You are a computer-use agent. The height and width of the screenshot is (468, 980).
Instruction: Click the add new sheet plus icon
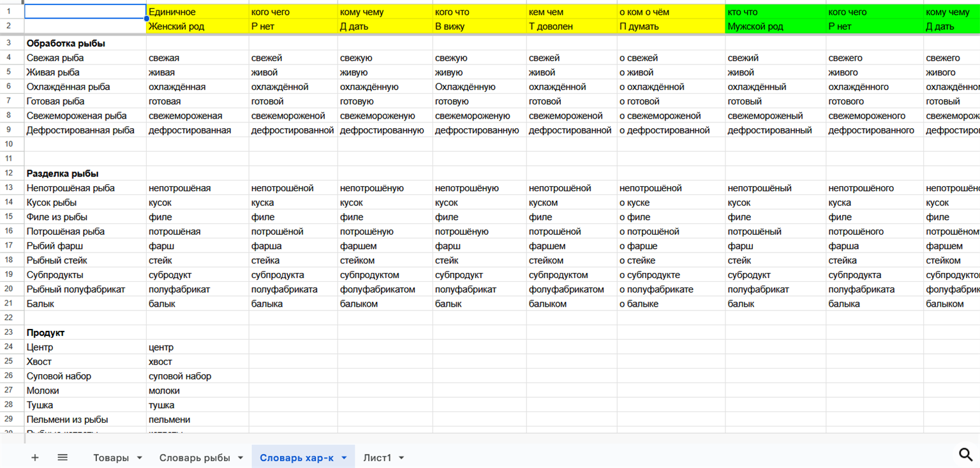click(x=35, y=457)
